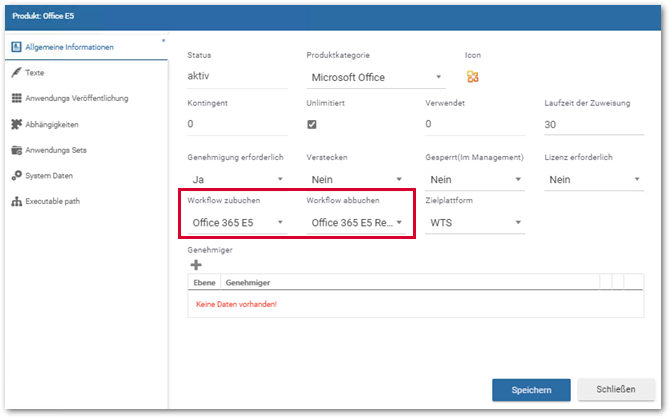The width and height of the screenshot is (670, 418).
Task: Click the Schließen button
Action: tap(616, 389)
